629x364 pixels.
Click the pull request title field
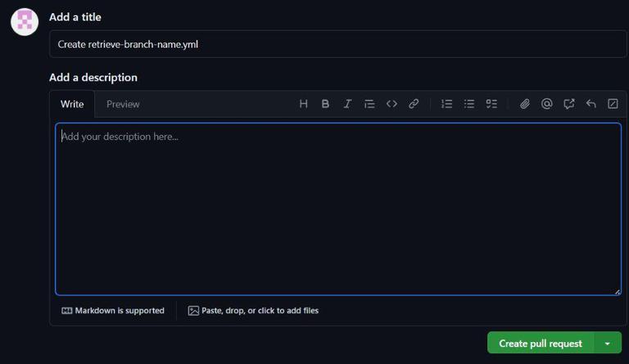[x=337, y=44]
